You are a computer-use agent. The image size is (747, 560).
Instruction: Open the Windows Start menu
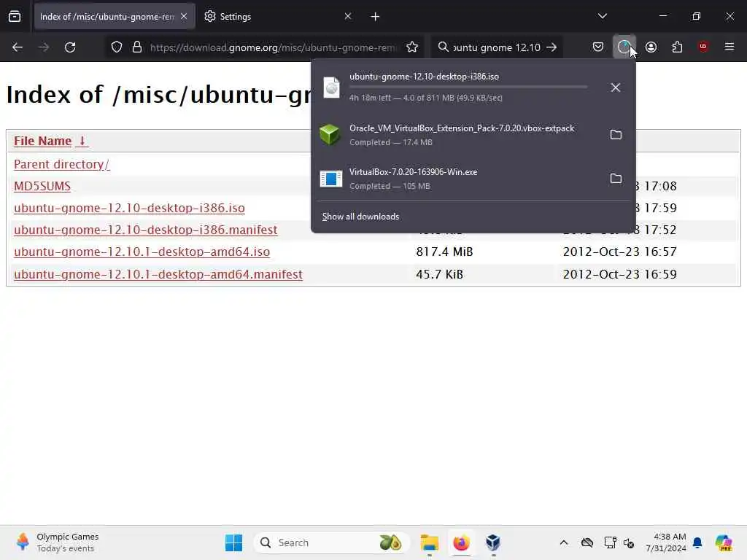pyautogui.click(x=234, y=542)
